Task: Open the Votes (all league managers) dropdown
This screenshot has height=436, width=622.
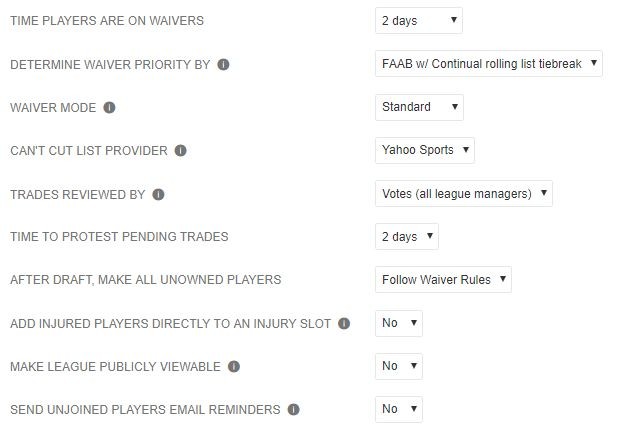Action: [463, 194]
